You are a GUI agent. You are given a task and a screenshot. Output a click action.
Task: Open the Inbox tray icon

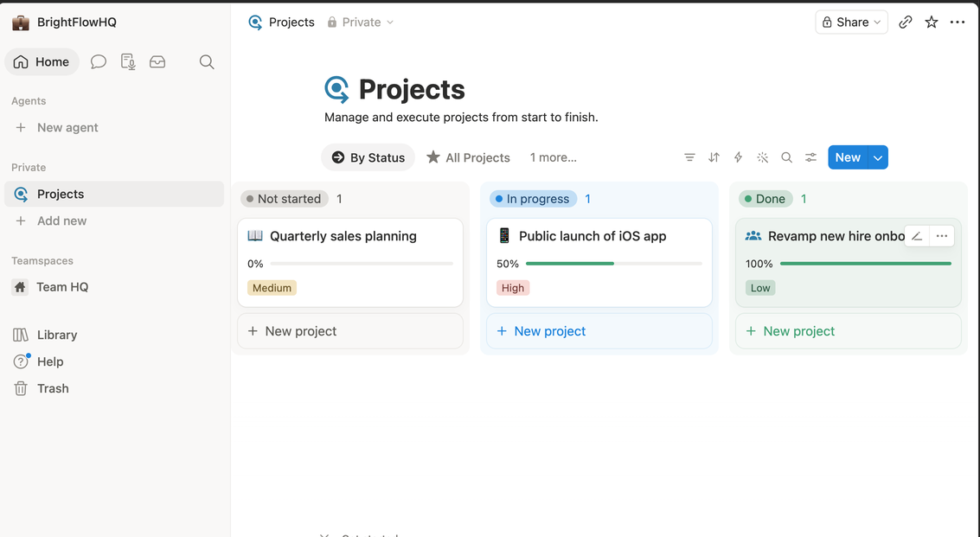pyautogui.click(x=157, y=62)
